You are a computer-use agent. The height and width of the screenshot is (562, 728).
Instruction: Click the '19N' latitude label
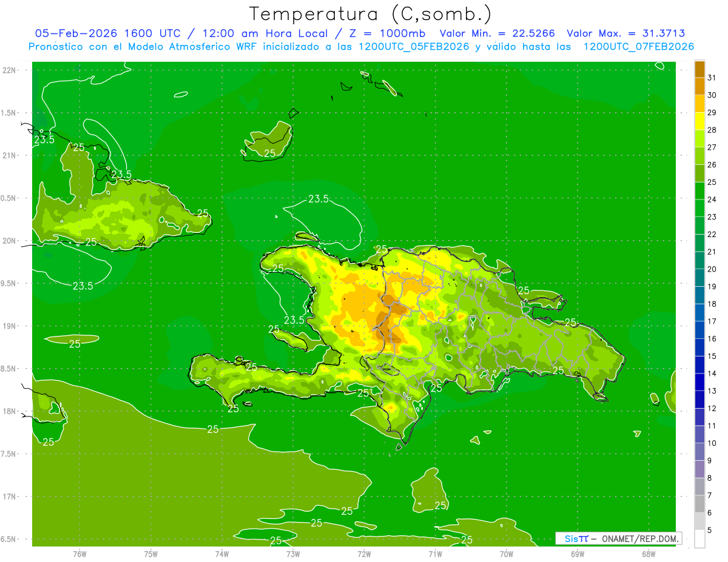coord(9,326)
